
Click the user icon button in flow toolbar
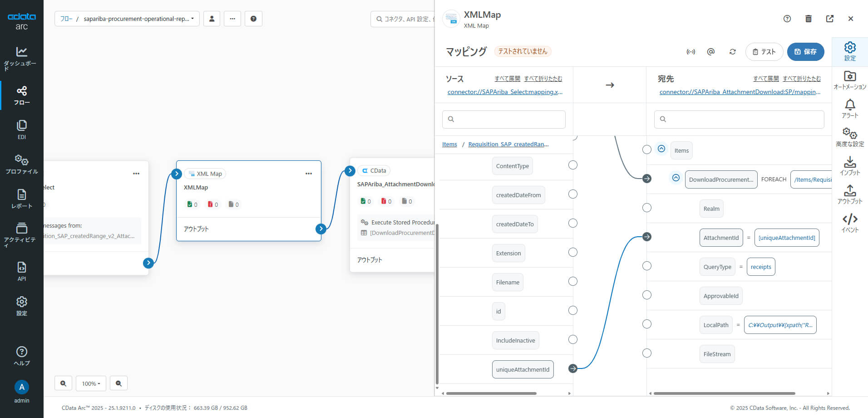pos(212,19)
